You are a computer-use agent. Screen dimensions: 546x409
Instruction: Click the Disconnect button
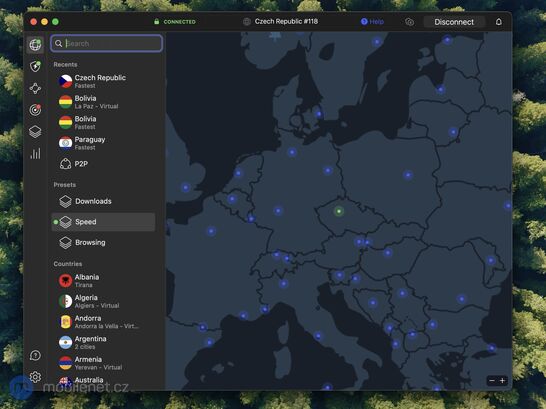454,22
